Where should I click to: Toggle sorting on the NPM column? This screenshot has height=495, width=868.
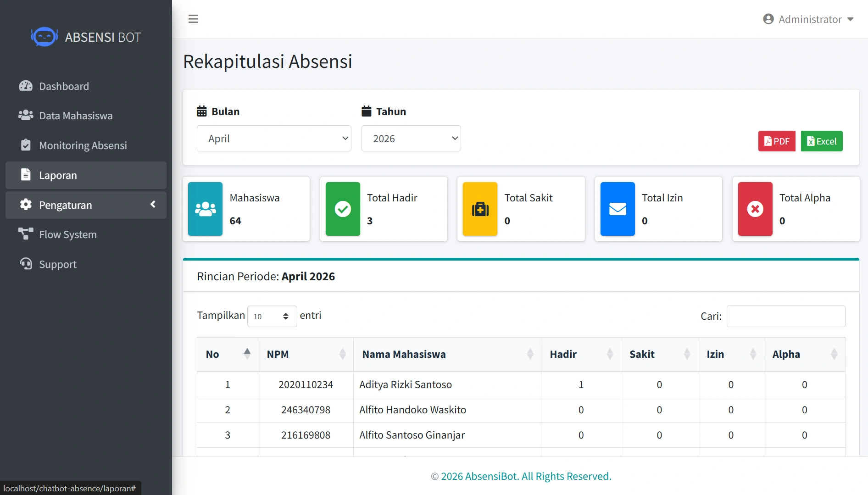click(306, 354)
